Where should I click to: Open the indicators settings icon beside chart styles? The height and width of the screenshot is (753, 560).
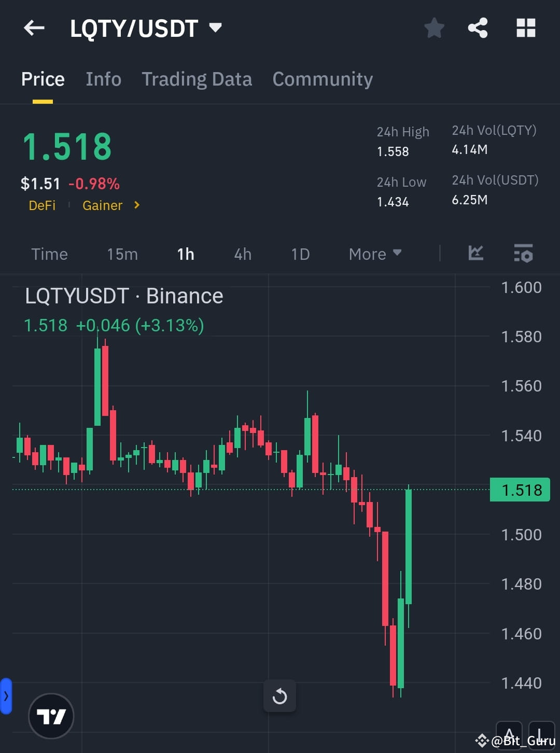tap(524, 254)
